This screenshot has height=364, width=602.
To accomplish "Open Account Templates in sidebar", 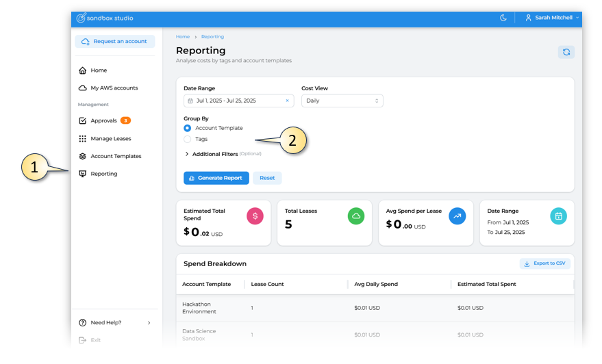I will [115, 157].
